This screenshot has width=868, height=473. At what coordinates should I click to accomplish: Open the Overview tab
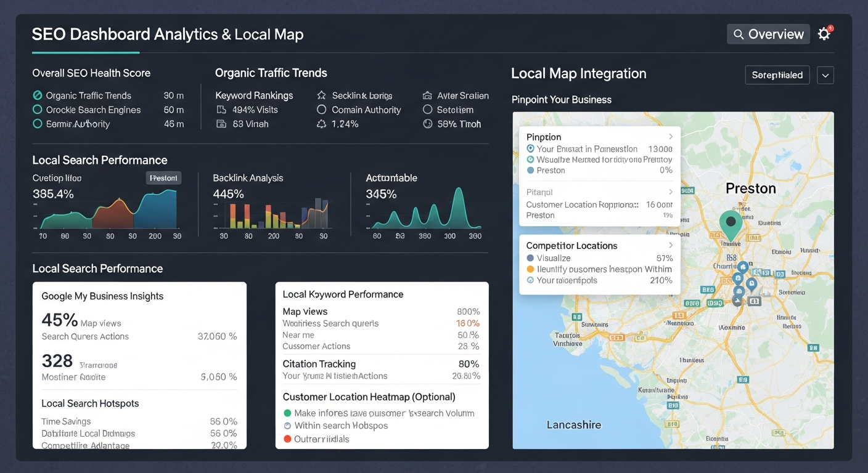(x=768, y=34)
